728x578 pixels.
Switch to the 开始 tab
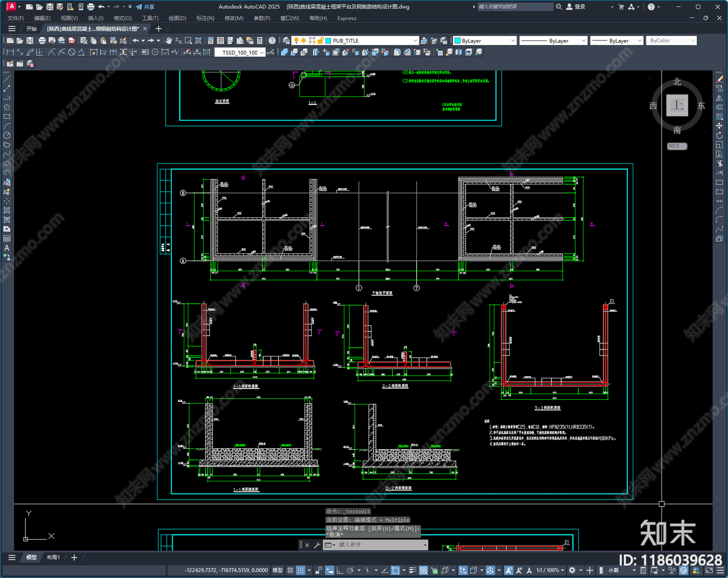31,29
